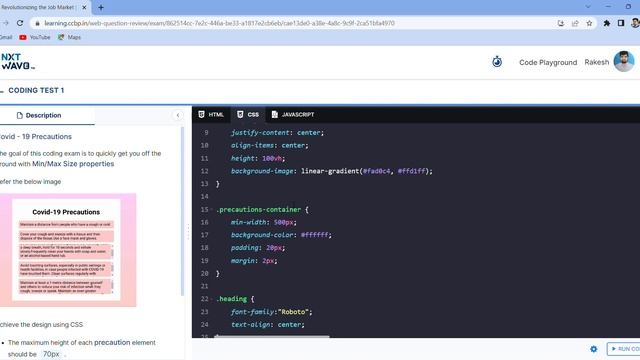Bookmark this page with the star icon
This screenshot has height=360, width=640.
coord(589,23)
